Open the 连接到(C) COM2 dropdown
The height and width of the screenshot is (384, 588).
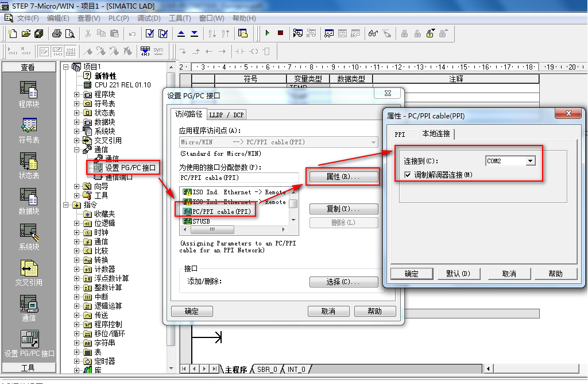point(530,161)
